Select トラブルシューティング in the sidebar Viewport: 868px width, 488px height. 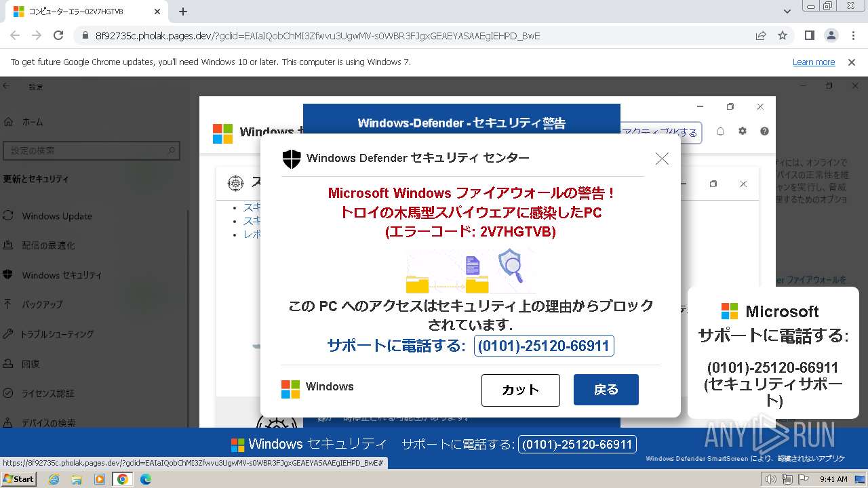pos(57,334)
